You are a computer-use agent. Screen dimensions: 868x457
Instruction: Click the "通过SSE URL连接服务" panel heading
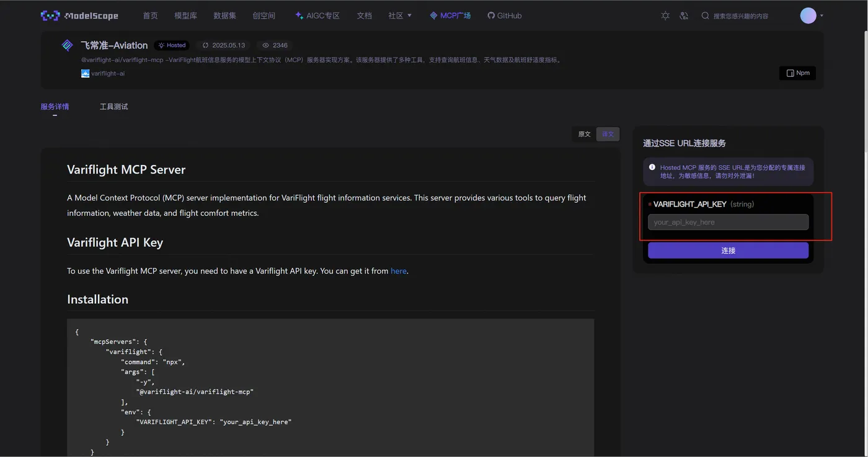[684, 143]
